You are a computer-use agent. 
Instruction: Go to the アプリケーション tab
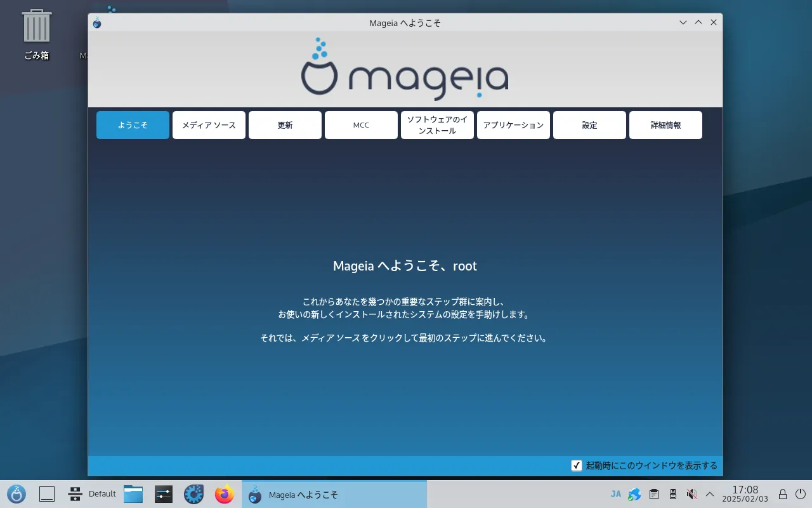(x=514, y=125)
